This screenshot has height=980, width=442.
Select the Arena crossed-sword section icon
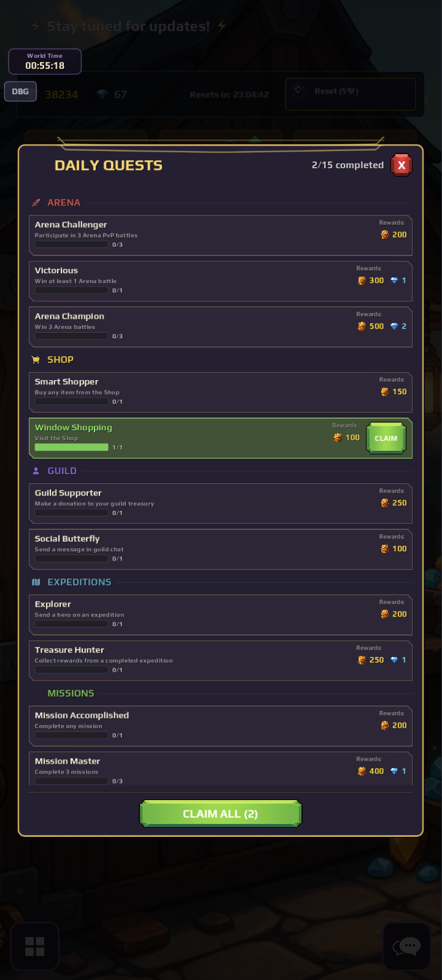36,202
